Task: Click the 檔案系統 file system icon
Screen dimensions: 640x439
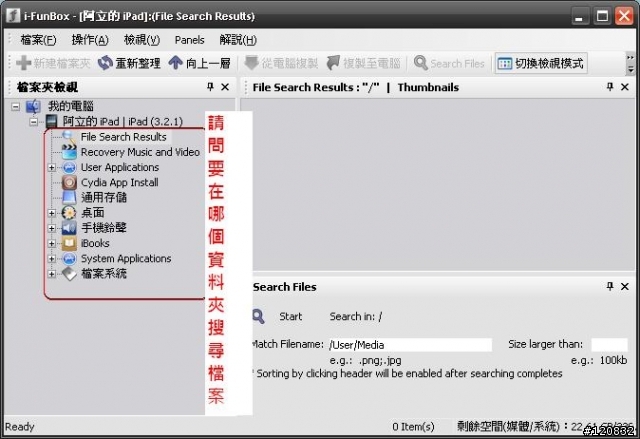Action: [69, 274]
